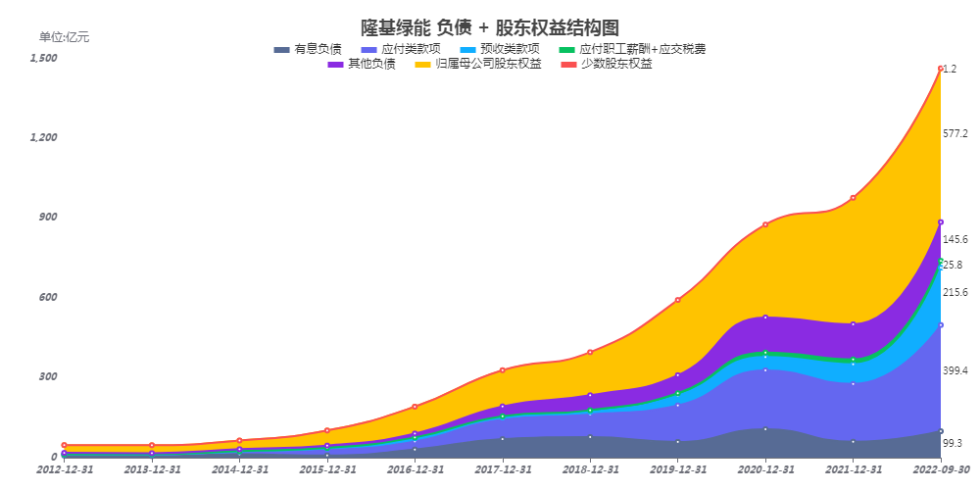Click the 2020-12-31 x-axis label
Viewport: 980px width, 490px height.
pos(765,469)
